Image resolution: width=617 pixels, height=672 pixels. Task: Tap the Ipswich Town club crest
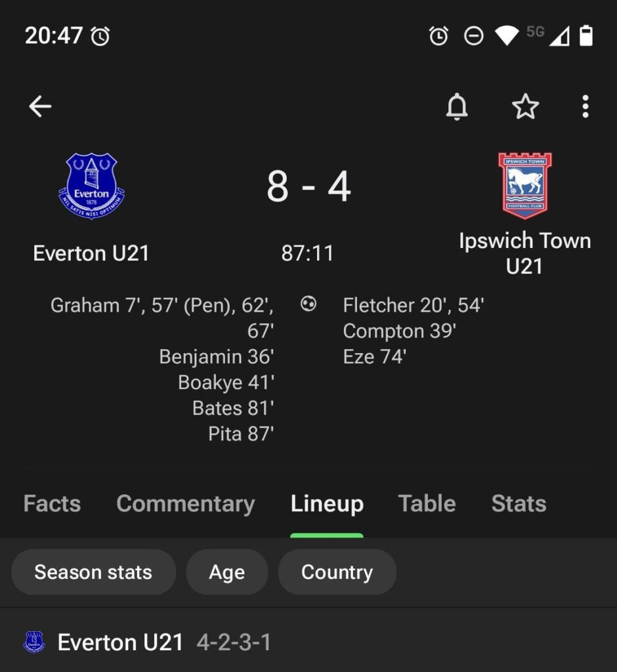pos(524,186)
